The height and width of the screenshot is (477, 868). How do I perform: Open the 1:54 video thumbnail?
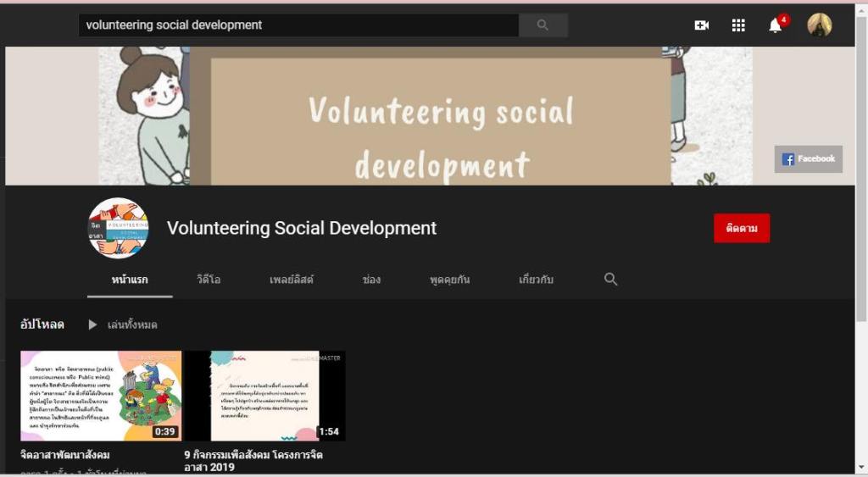(x=264, y=396)
